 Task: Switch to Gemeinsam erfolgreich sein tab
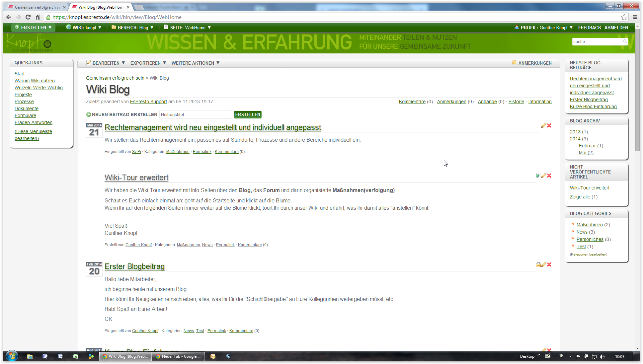click(37, 7)
